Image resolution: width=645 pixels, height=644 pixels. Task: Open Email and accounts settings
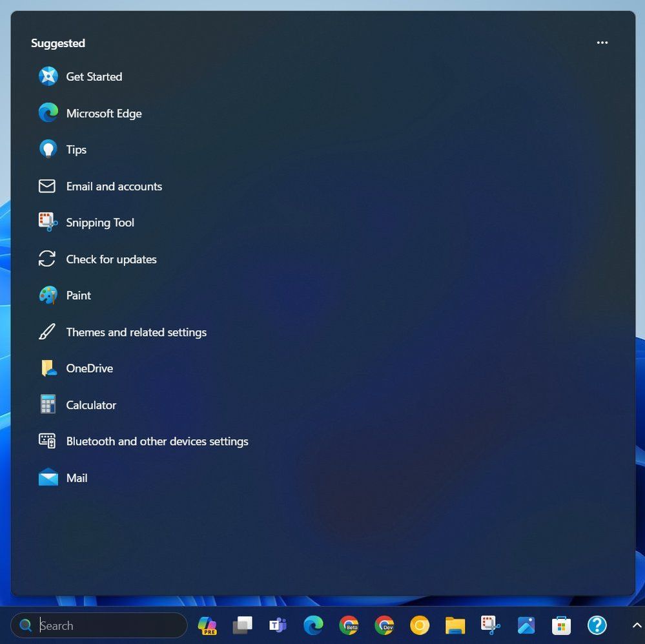100,186
